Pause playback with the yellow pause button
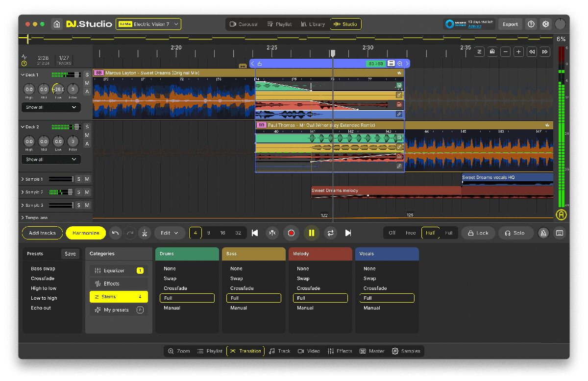The height and width of the screenshot is (381, 588). pos(311,233)
